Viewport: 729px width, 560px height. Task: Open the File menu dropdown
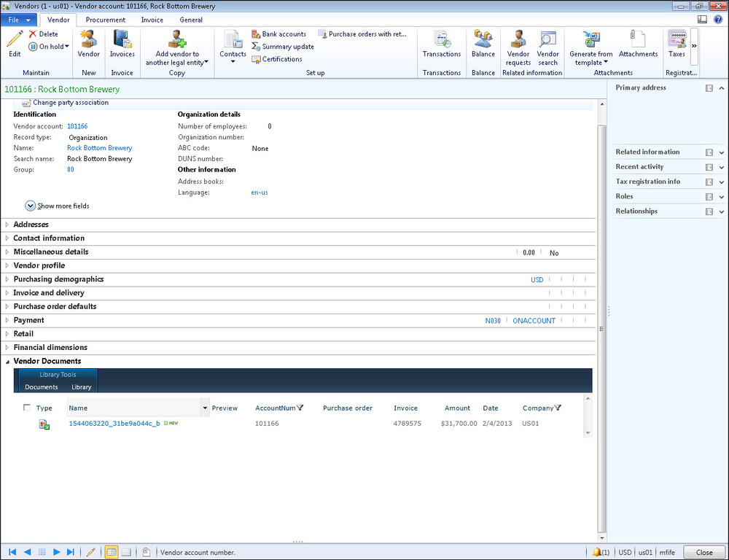(x=19, y=20)
